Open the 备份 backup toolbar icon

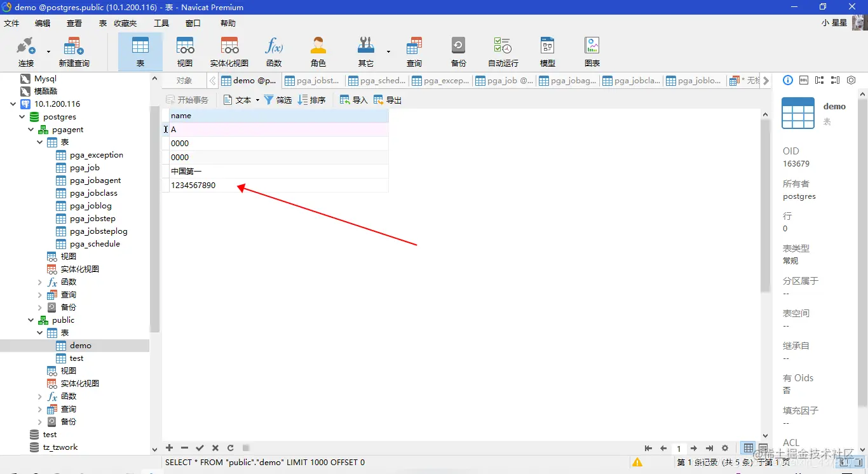click(x=458, y=51)
